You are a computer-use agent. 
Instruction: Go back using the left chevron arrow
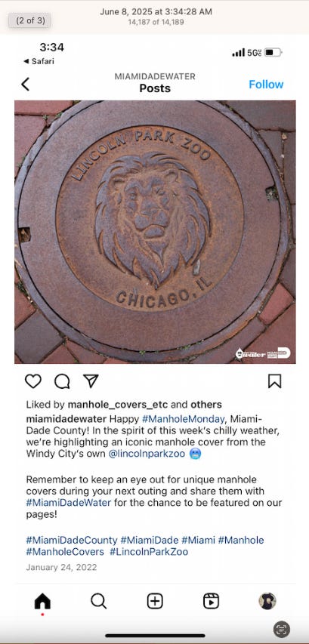tap(26, 85)
